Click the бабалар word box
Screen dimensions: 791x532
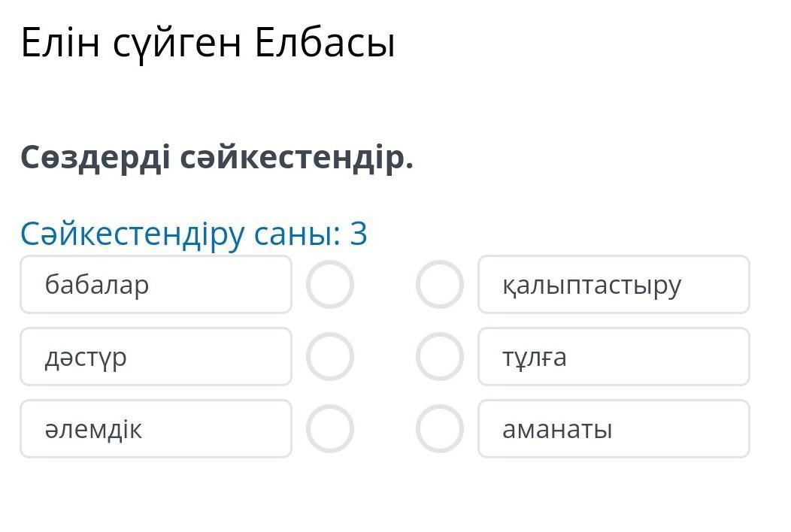156,285
